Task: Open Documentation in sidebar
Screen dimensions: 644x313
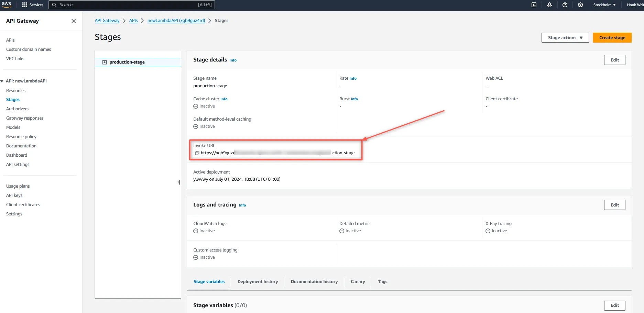Action: point(21,146)
